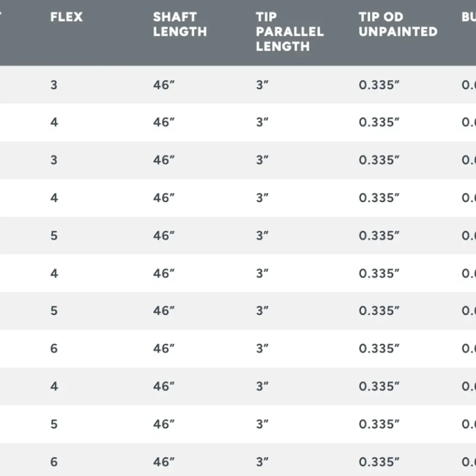Image resolution: width=476 pixels, height=476 pixels.
Task: Select tip OD 0.335" in first row
Action: pos(379,85)
